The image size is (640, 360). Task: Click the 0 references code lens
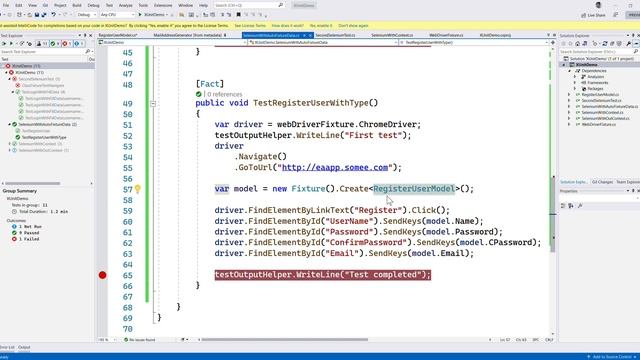[224, 94]
